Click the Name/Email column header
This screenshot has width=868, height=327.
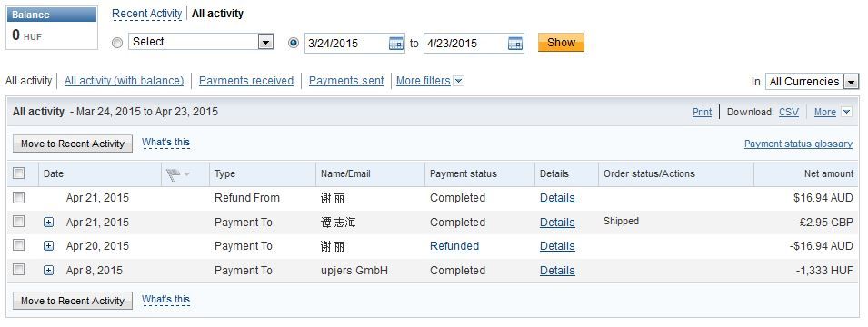(x=345, y=173)
